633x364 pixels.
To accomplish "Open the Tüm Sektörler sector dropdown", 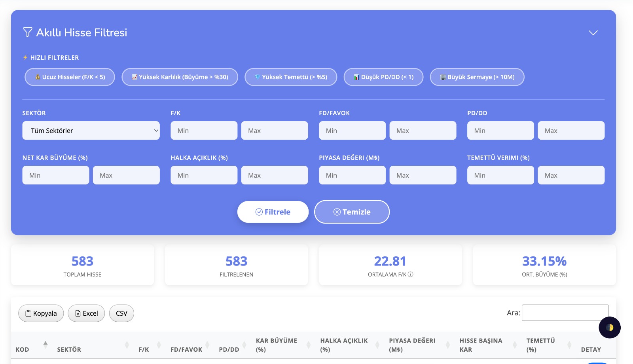I will (91, 130).
